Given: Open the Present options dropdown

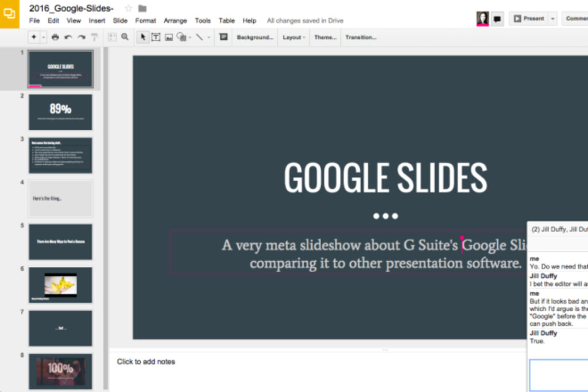Looking at the screenshot, I should tap(552, 18).
